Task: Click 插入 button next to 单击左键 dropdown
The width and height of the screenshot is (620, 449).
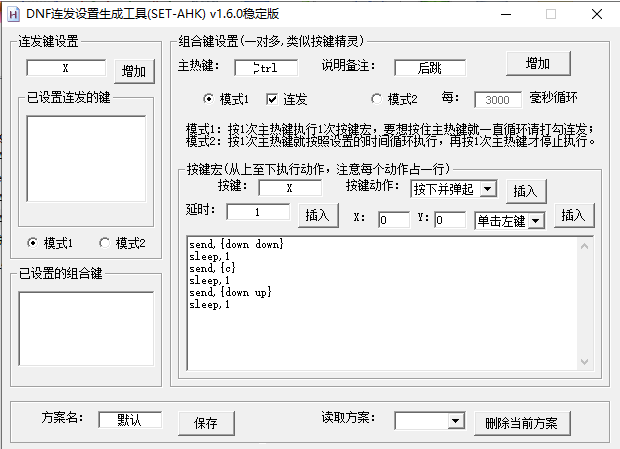Action: point(574,215)
